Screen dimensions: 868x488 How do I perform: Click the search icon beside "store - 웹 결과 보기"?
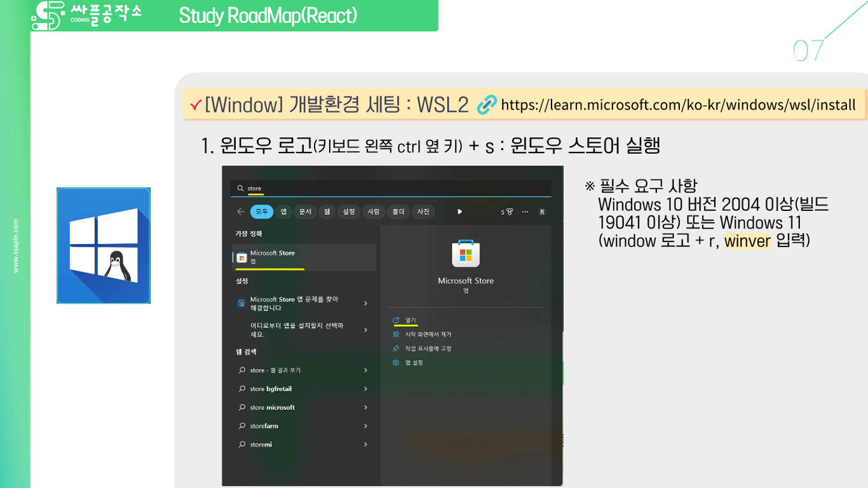click(241, 370)
